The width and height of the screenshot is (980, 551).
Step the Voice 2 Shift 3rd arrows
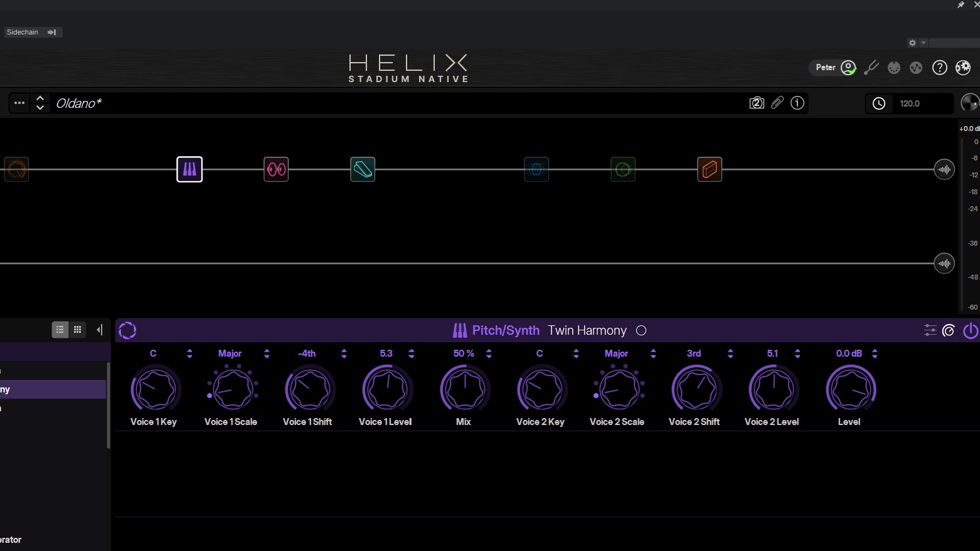730,354
